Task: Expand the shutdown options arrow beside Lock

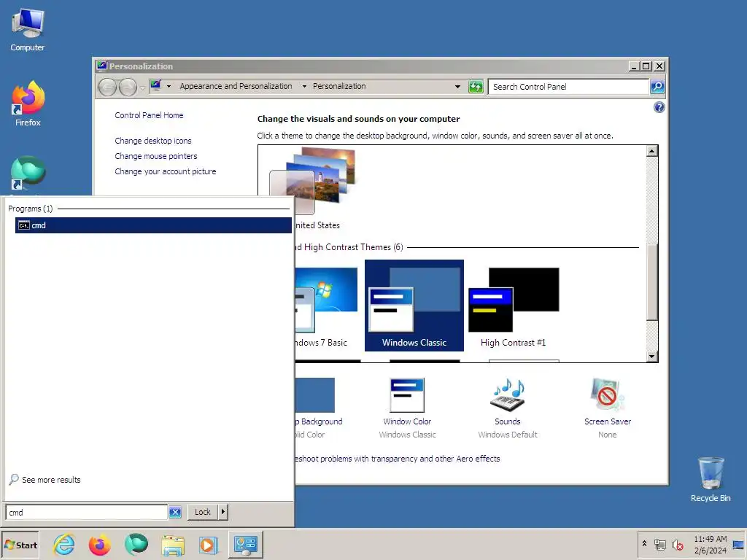Action: [x=223, y=512]
